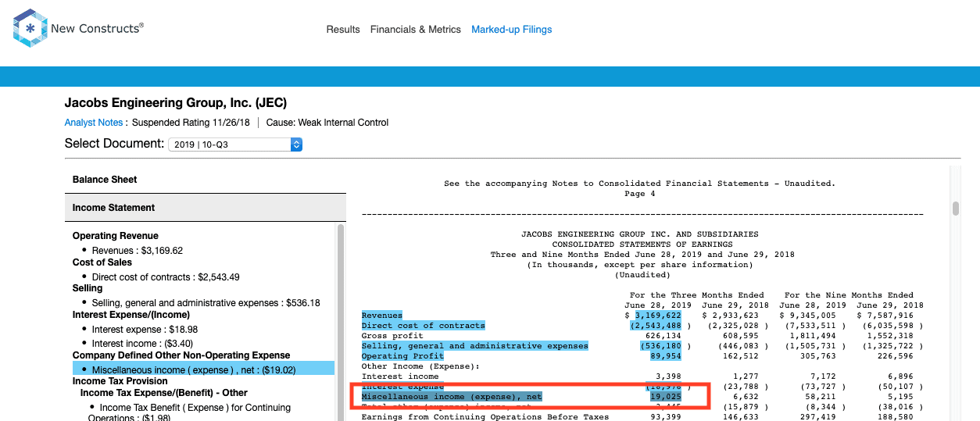Click highlighted Revenues label in filing
Viewport: 980px width, 421px height.
(382, 315)
